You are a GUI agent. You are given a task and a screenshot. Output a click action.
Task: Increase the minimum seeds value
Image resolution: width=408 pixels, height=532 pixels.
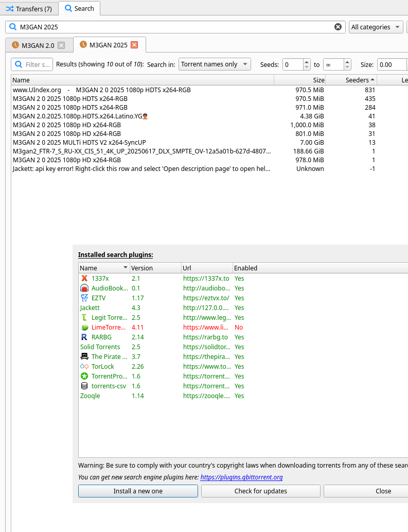pyautogui.click(x=307, y=62)
